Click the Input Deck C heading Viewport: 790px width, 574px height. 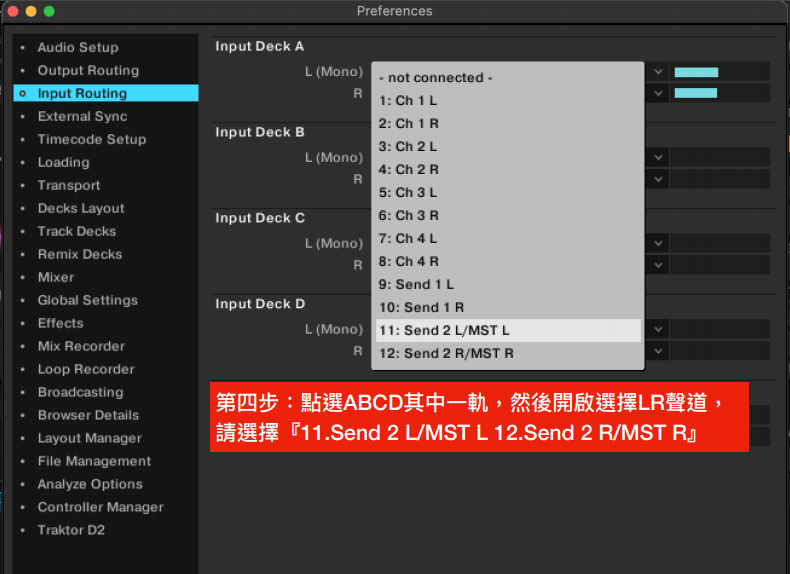coord(260,218)
